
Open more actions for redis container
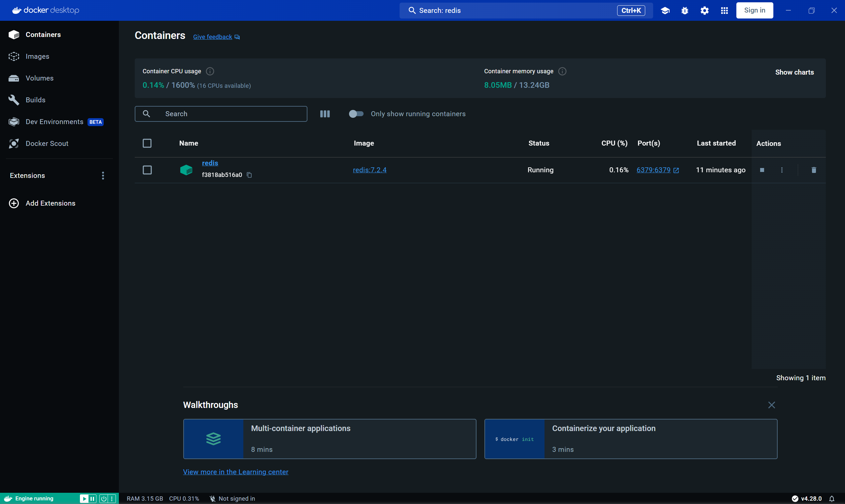coord(782,170)
